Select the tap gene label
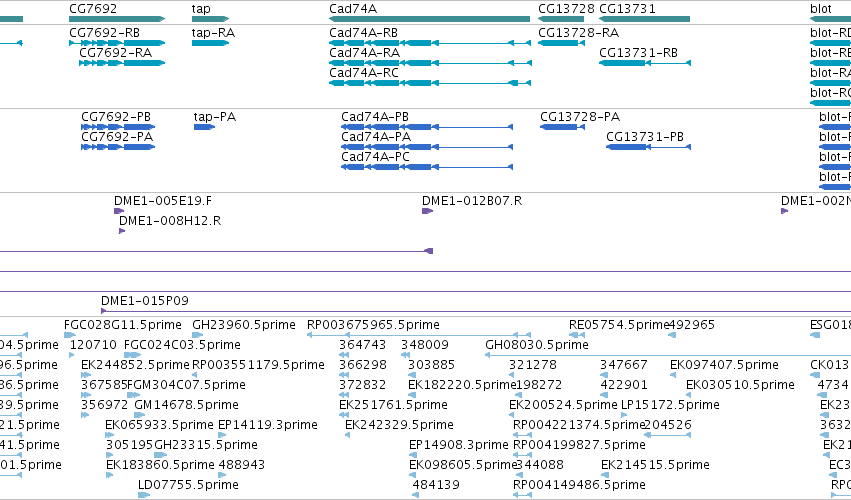This screenshot has width=851, height=500. pyautogui.click(x=201, y=9)
